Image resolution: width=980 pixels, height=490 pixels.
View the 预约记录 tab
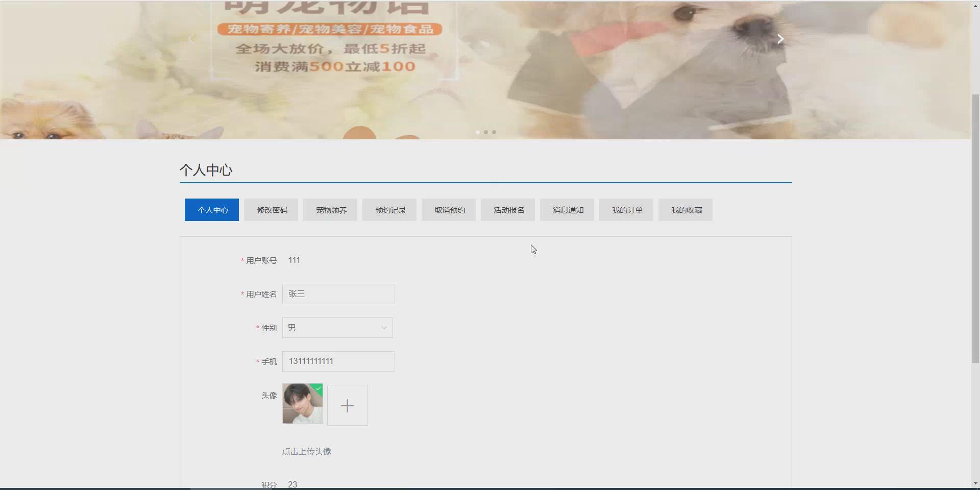pyautogui.click(x=389, y=209)
